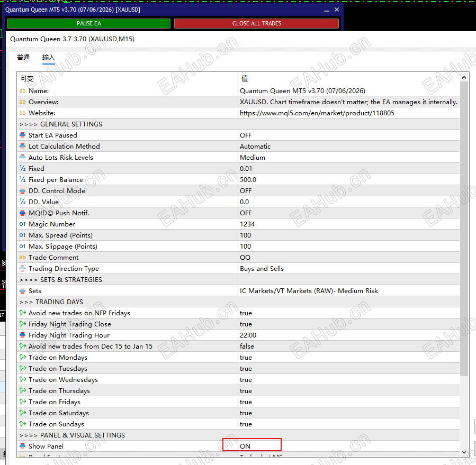Screen dimensions: 476x465
Task: Toggle Trade on Fridays true value
Action: click(x=349, y=402)
